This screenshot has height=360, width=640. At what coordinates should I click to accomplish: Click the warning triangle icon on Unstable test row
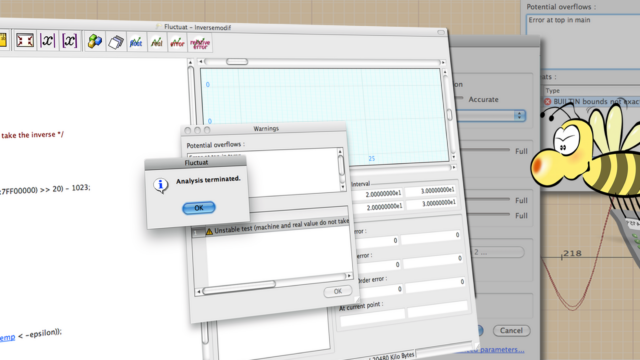[x=209, y=231]
